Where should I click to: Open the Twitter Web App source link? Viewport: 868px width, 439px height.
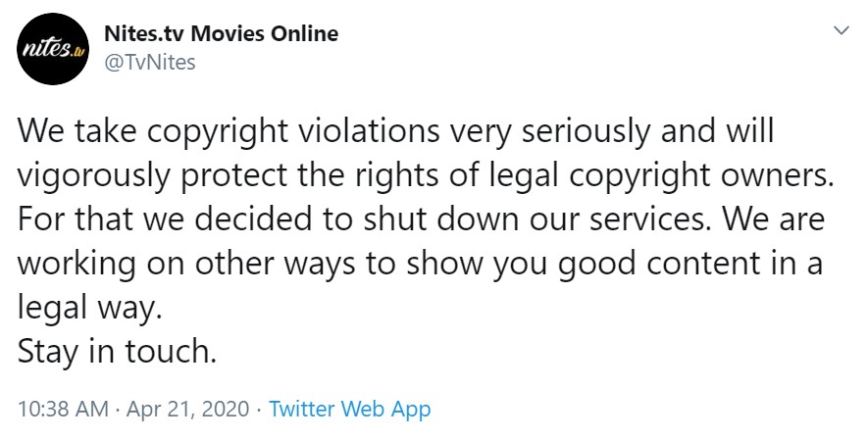click(x=349, y=410)
